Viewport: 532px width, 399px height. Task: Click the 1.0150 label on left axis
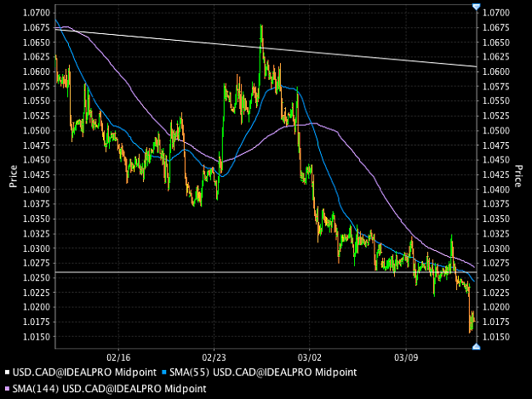(x=37, y=337)
